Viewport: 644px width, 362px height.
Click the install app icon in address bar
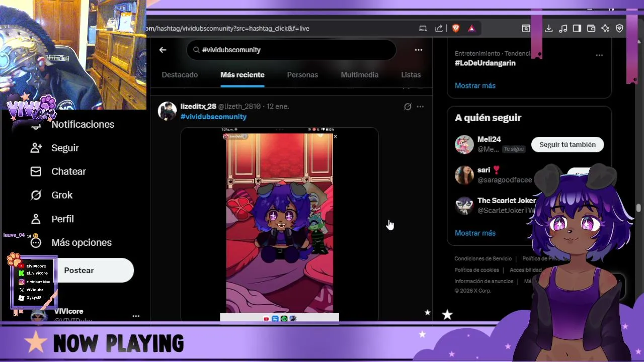[423, 29]
